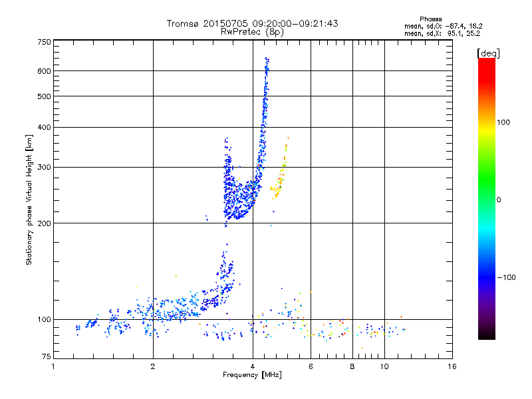Image resolution: width=532 pixels, height=399 pixels.
Task: Click the 'RwPretec (8p)' subtitle
Action: pyautogui.click(x=252, y=32)
